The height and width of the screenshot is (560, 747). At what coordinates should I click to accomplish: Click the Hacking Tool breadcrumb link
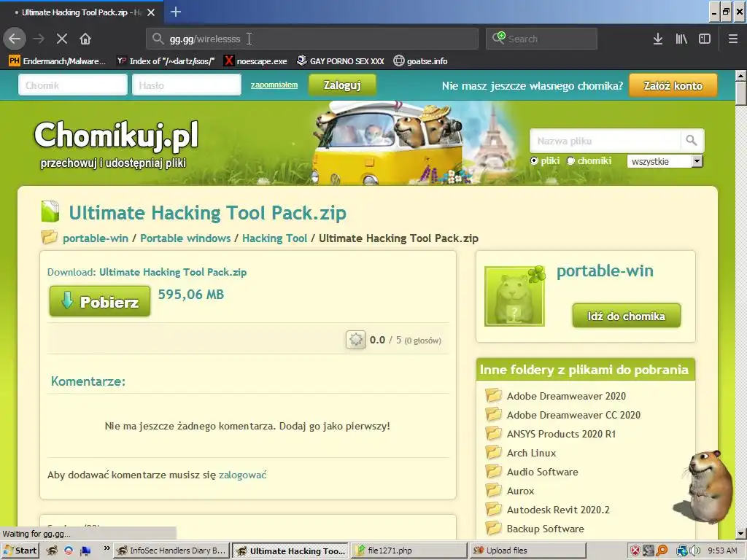pyautogui.click(x=274, y=238)
